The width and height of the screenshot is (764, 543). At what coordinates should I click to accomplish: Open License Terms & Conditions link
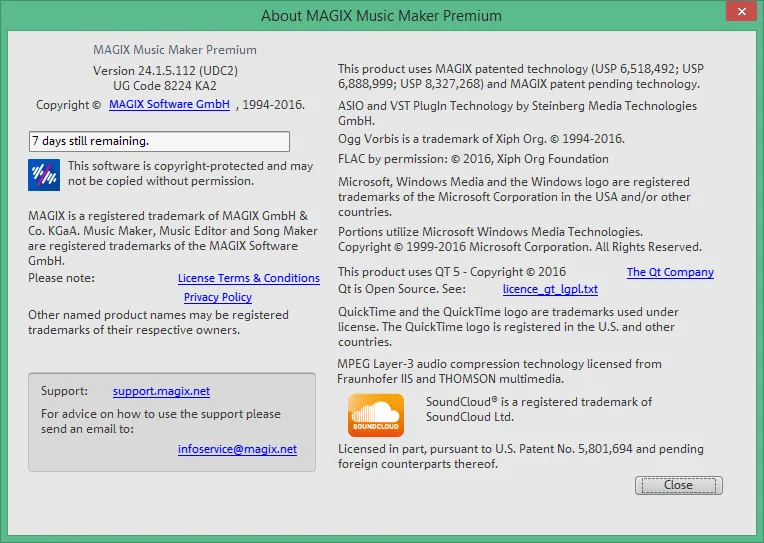click(x=248, y=278)
